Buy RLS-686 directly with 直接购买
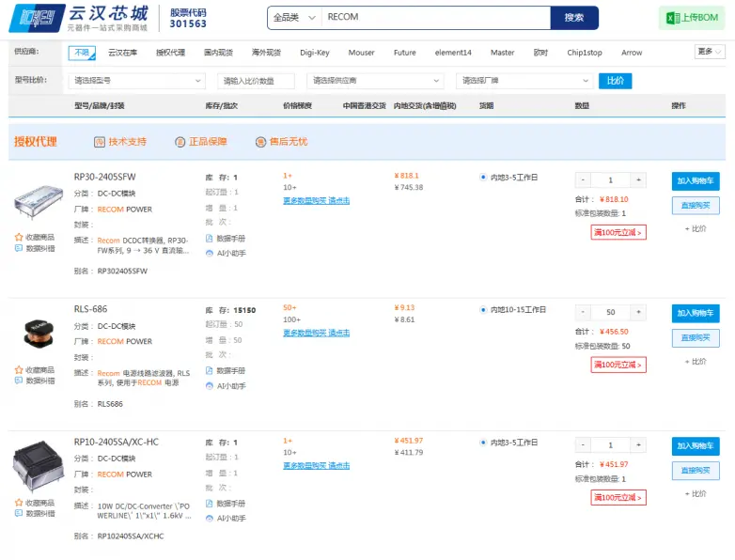Image resolution: width=735 pixels, height=560 pixels. tap(696, 338)
